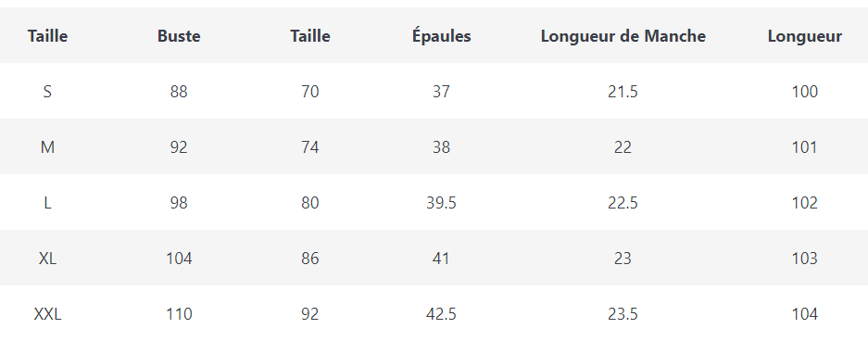This screenshot has height=354, width=868.
Task: Click bust value 104 for size XL
Action: (179, 259)
